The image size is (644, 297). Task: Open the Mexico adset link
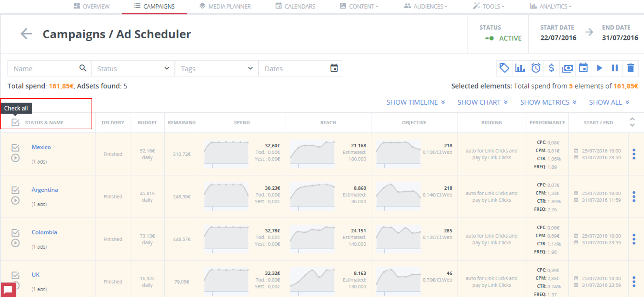coord(41,147)
